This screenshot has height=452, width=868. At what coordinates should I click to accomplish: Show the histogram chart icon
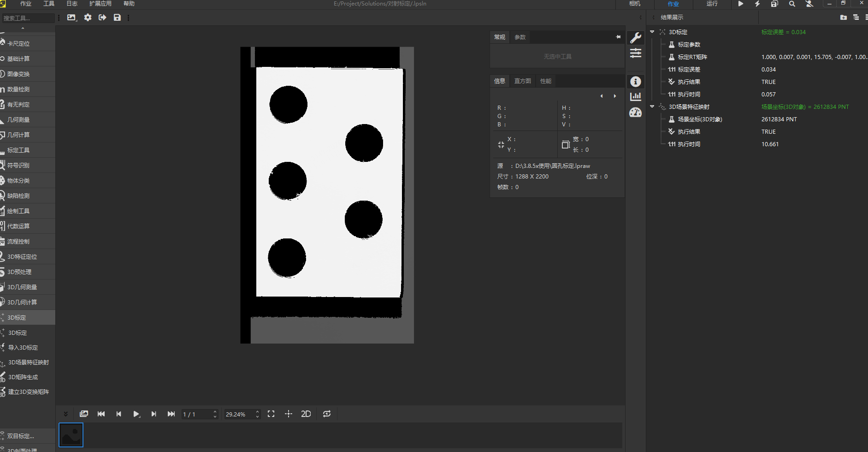click(x=636, y=96)
